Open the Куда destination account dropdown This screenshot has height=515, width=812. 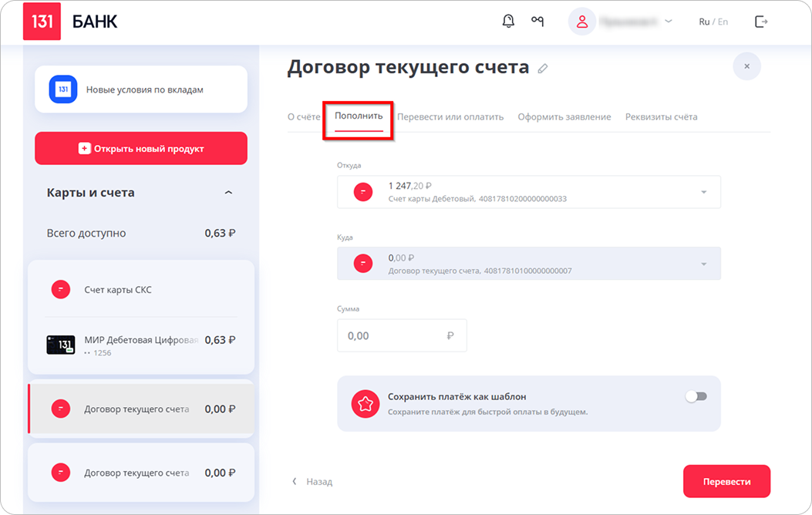703,264
